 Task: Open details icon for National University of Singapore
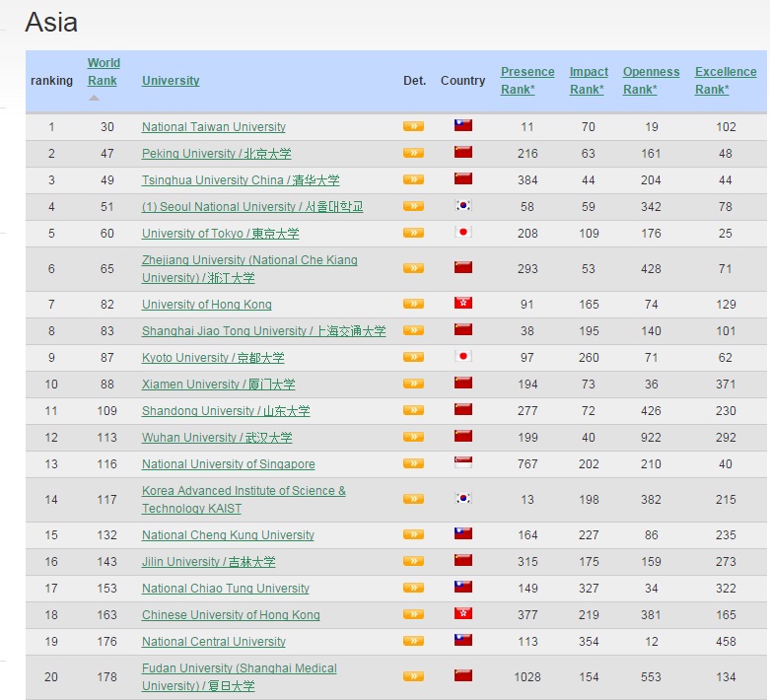click(x=413, y=462)
